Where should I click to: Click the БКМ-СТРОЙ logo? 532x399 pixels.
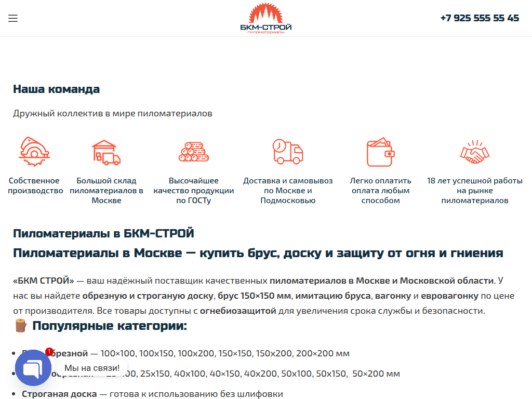pos(265,18)
